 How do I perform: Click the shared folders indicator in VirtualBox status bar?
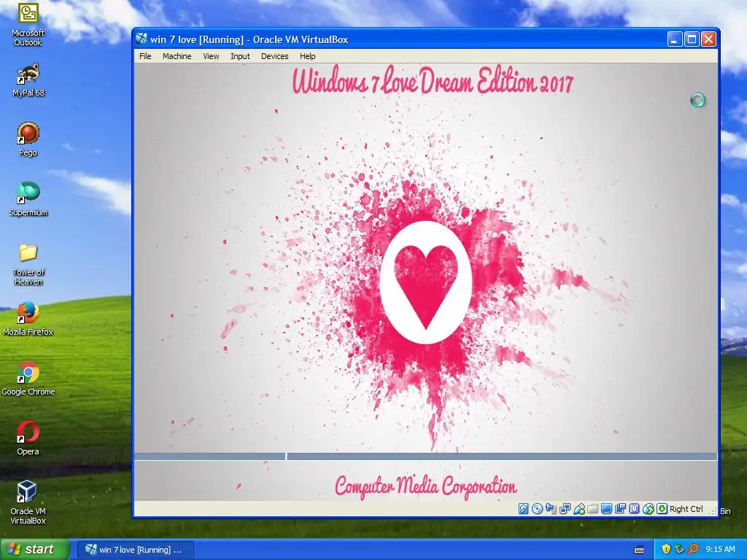(592, 509)
